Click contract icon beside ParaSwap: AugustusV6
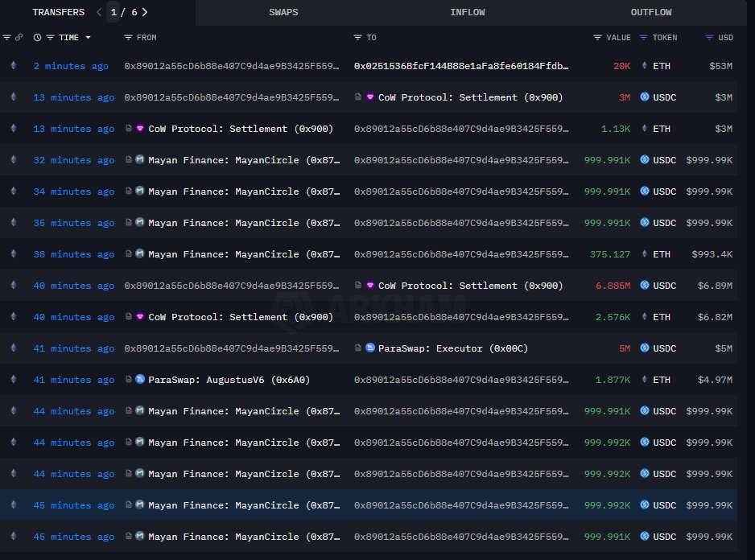This screenshot has height=560, width=755. pos(128,379)
